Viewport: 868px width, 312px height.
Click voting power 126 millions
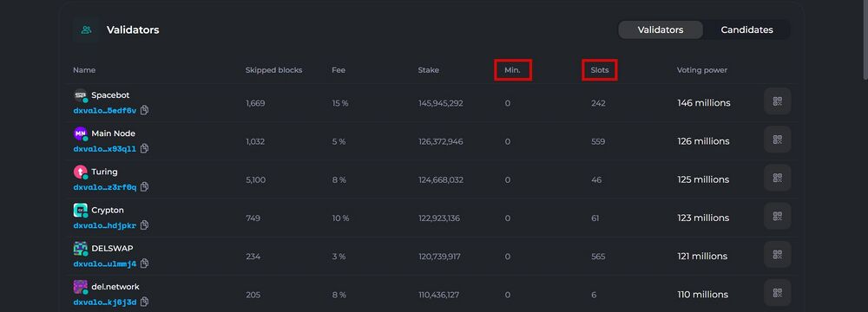(x=703, y=141)
